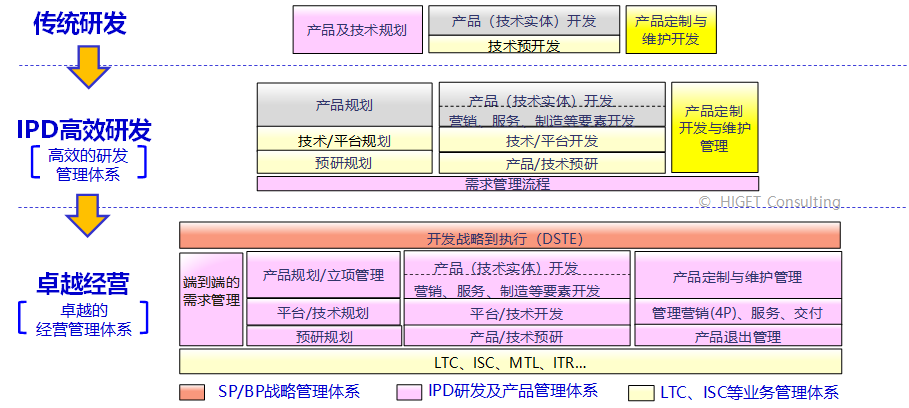Click 营销、服务、制造等要素开发 in IPD高效研发 section
The width and height of the screenshot is (909, 408).
click(x=543, y=120)
